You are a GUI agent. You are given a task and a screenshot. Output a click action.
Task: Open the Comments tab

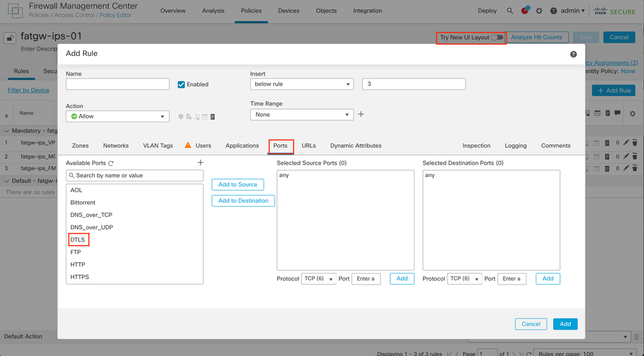point(556,145)
